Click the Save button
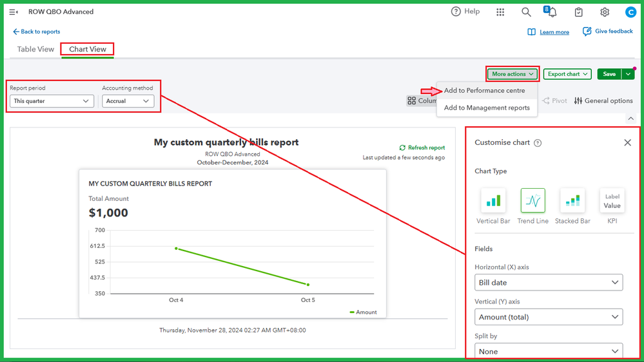This screenshot has width=644, height=362. pos(609,74)
